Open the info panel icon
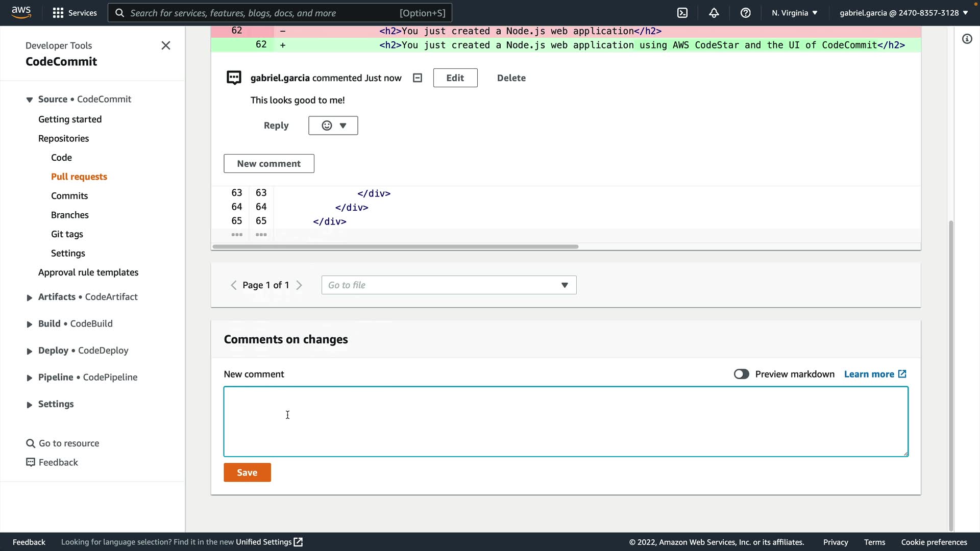This screenshot has height=551, width=980. (967, 39)
